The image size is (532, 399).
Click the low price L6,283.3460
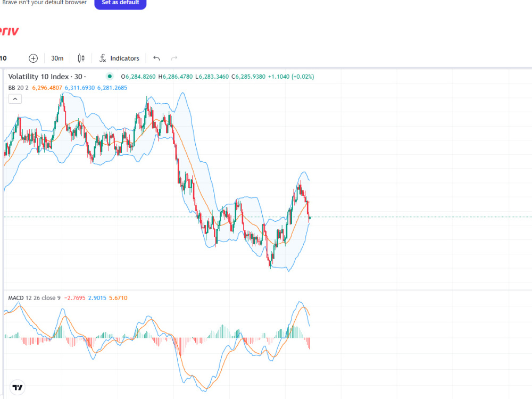tap(212, 77)
